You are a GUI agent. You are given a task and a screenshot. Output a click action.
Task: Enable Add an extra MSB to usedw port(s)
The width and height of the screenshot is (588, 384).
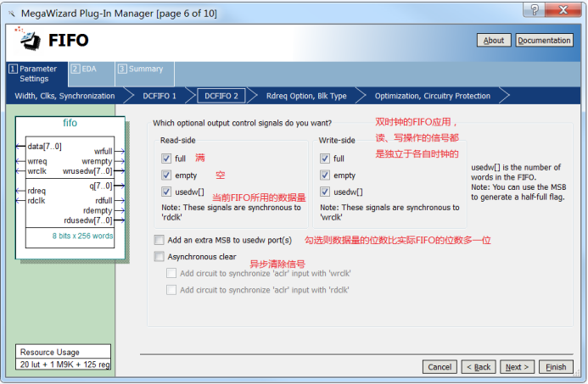click(x=159, y=240)
